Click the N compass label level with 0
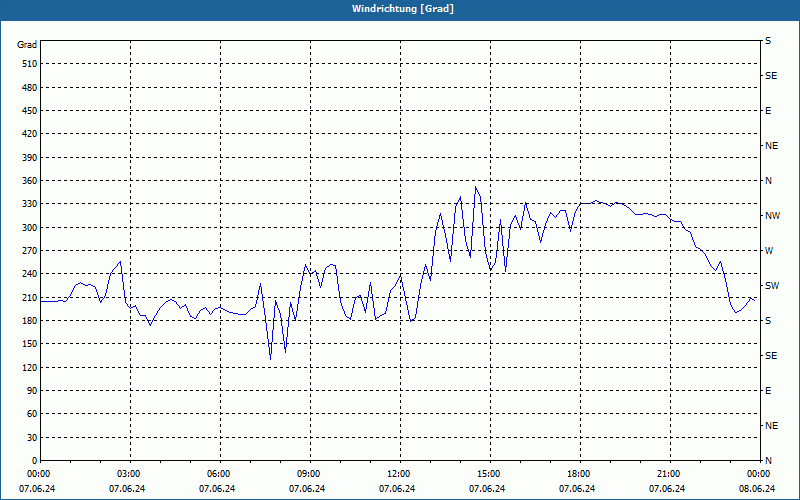 click(768, 460)
